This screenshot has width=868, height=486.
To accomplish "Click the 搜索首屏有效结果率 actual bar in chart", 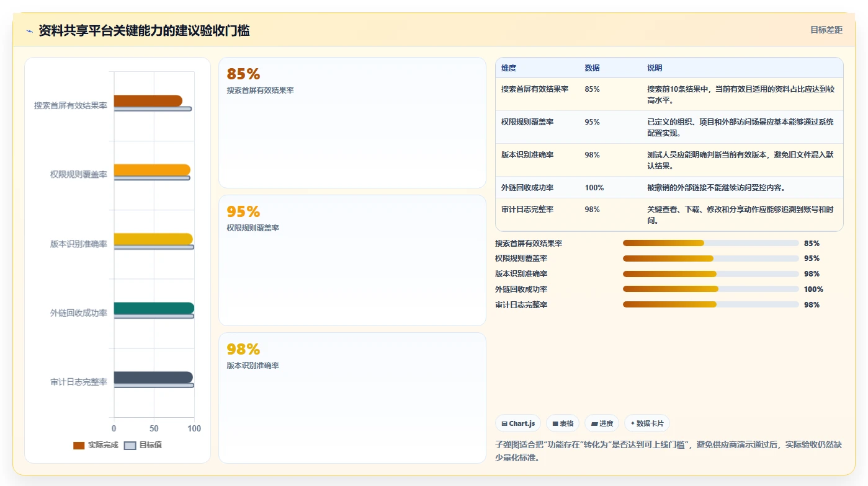I will 148,100.
